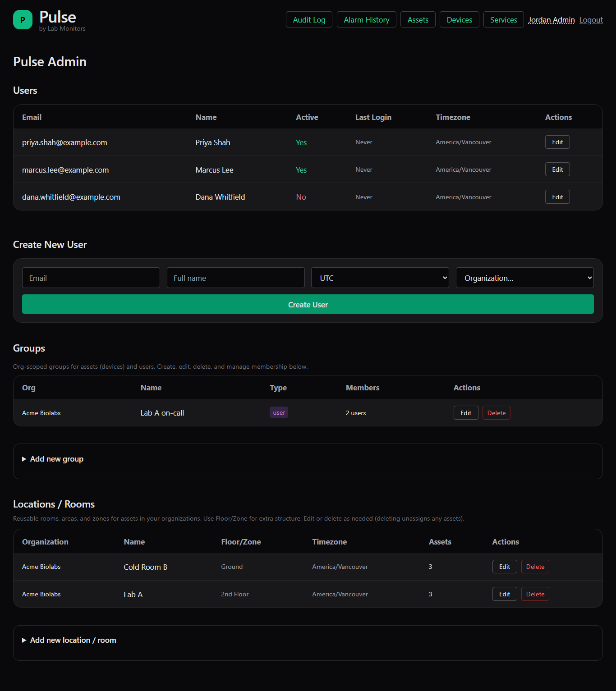Click the Pulse Admin page heading
The height and width of the screenshot is (691, 616).
(50, 62)
